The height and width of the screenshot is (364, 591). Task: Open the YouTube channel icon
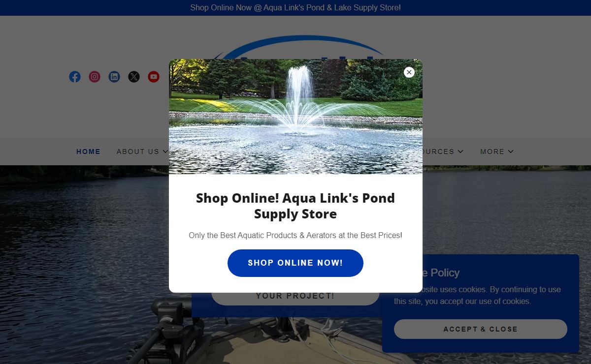(x=154, y=77)
